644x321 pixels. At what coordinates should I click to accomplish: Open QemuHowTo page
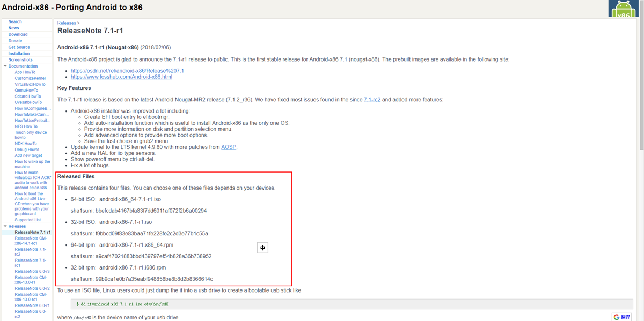coord(27,91)
